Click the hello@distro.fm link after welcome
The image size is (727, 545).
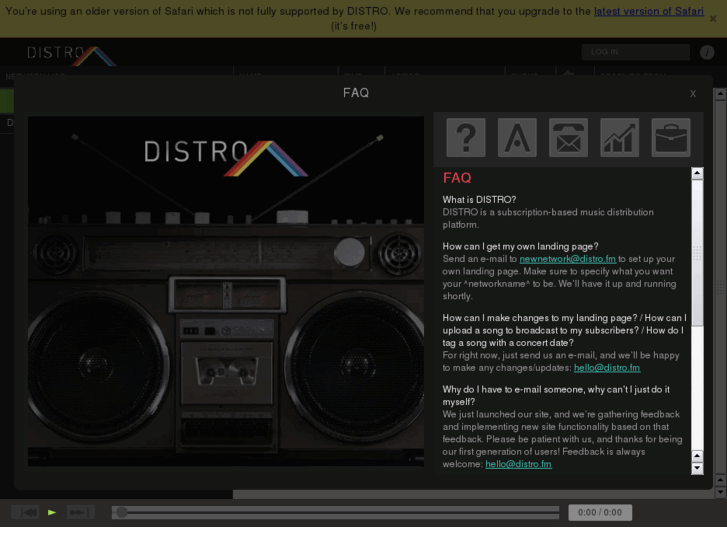click(518, 464)
